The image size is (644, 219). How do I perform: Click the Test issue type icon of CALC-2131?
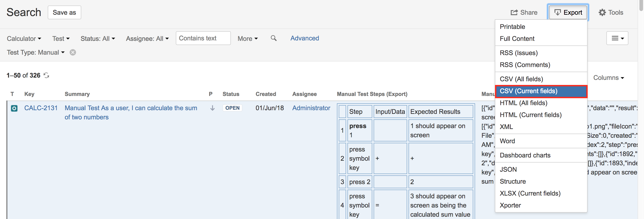[x=14, y=108]
